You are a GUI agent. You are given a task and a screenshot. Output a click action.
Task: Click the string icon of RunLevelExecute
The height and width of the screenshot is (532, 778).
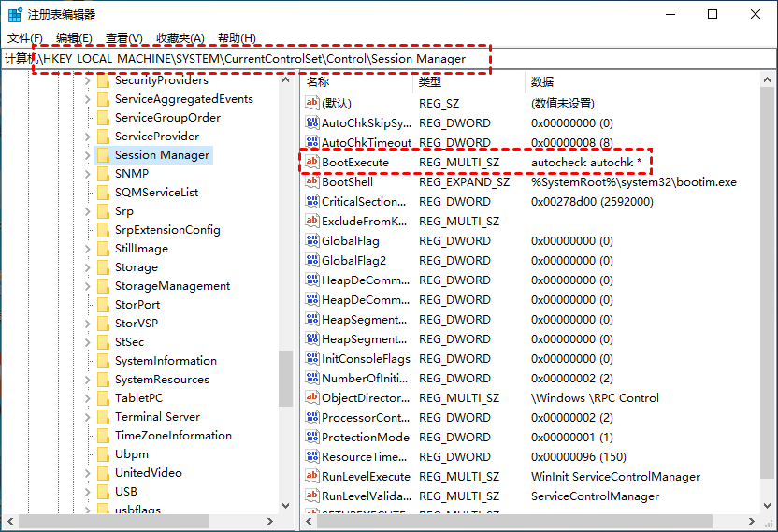tap(311, 476)
